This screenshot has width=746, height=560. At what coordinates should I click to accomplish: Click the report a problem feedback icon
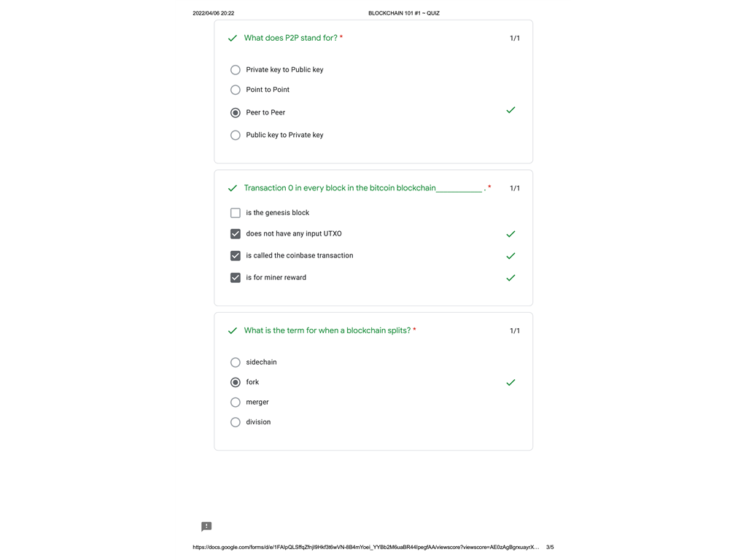(x=206, y=526)
